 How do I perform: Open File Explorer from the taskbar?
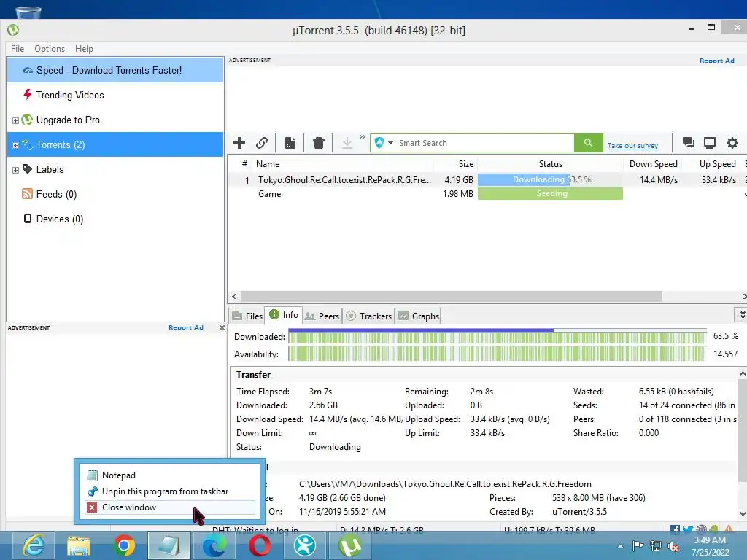(79, 545)
